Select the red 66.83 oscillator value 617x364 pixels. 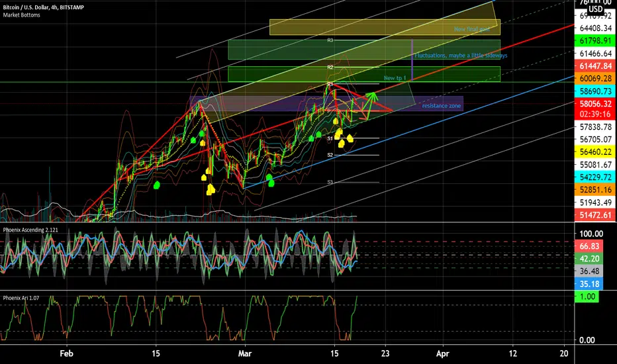pos(589,246)
